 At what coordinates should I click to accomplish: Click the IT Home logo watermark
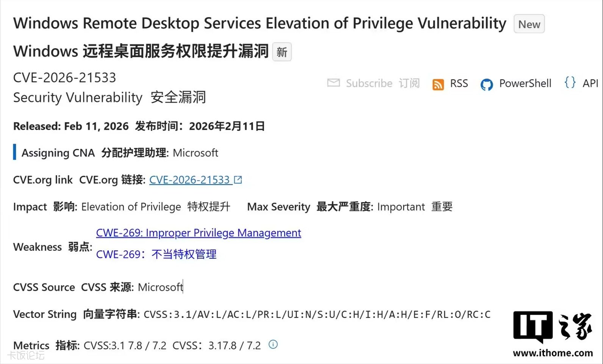click(552, 326)
